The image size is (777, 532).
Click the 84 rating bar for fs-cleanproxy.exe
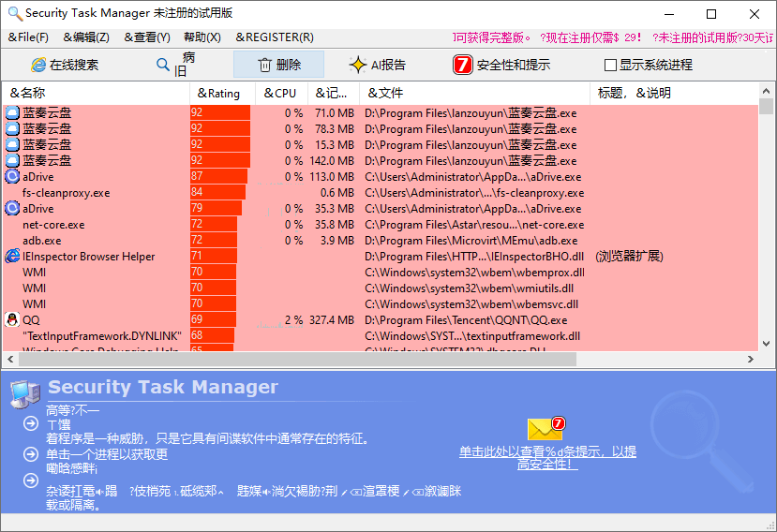click(217, 192)
